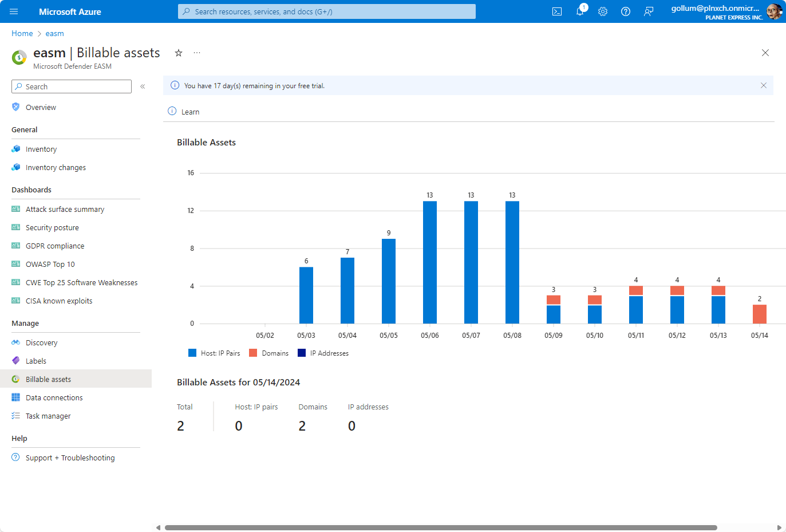Image resolution: width=786 pixels, height=532 pixels.
Task: Open the Inventory menu item
Action: (x=41, y=149)
